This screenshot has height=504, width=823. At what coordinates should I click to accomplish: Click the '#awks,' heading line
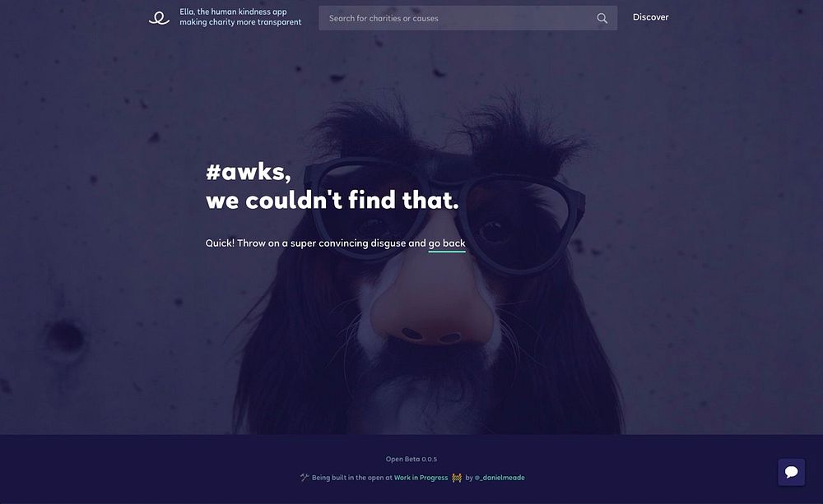point(249,172)
